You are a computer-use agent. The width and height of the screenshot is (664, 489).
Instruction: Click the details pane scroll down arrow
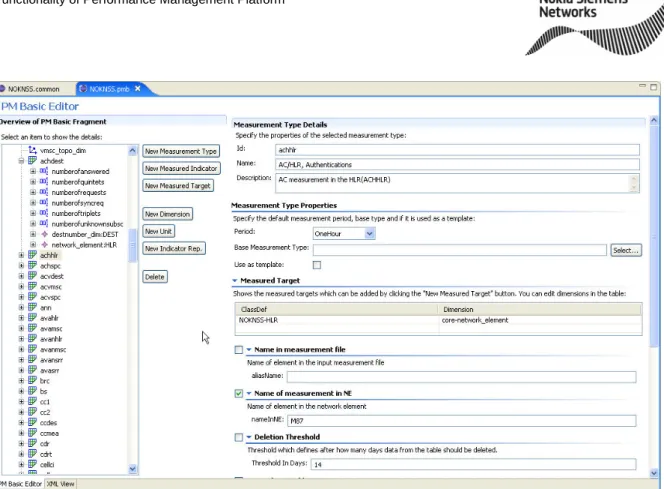click(x=654, y=473)
